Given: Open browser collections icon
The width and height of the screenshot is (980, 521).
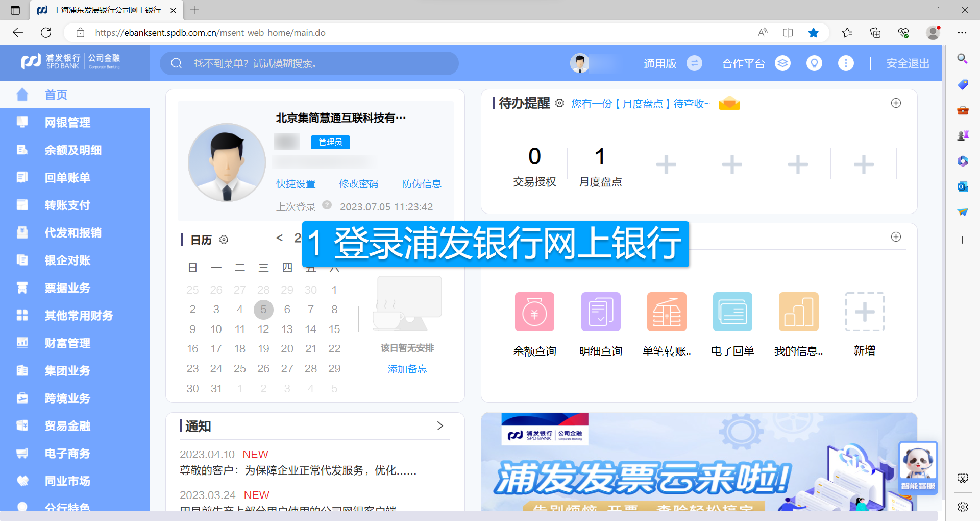Looking at the screenshot, I should (x=875, y=33).
